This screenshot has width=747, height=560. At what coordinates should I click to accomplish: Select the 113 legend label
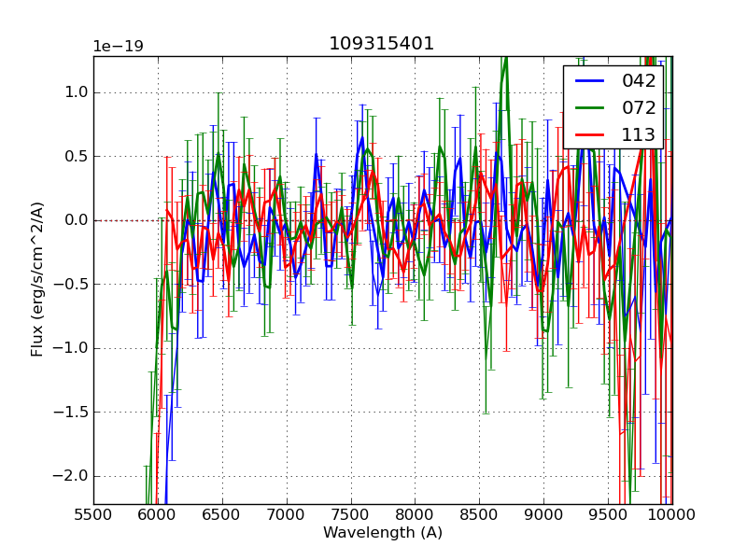[639, 134]
